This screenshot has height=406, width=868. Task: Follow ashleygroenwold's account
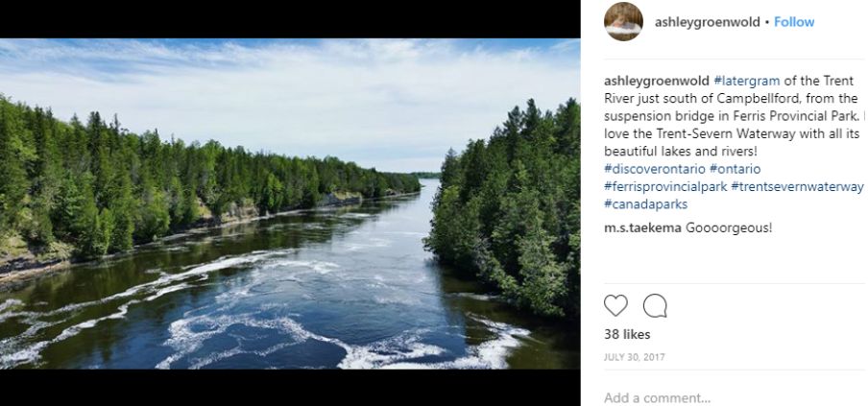tap(794, 22)
